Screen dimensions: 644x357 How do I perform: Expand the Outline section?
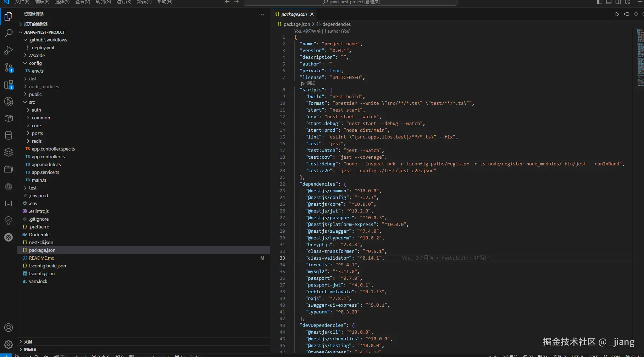[x=28, y=342]
